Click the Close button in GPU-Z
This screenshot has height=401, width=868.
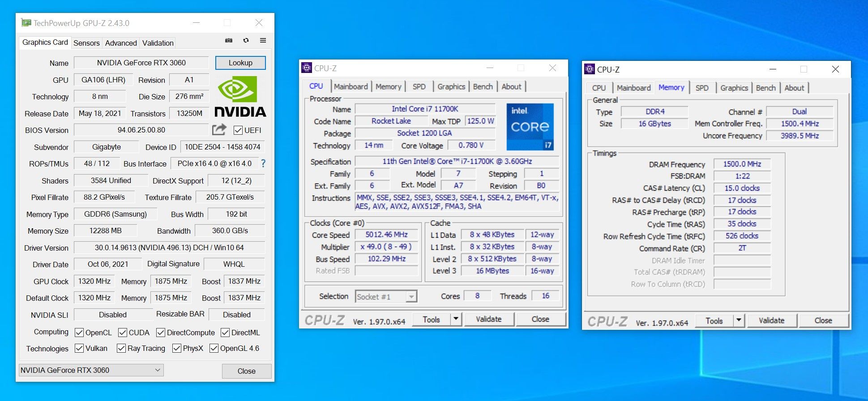pyautogui.click(x=247, y=371)
